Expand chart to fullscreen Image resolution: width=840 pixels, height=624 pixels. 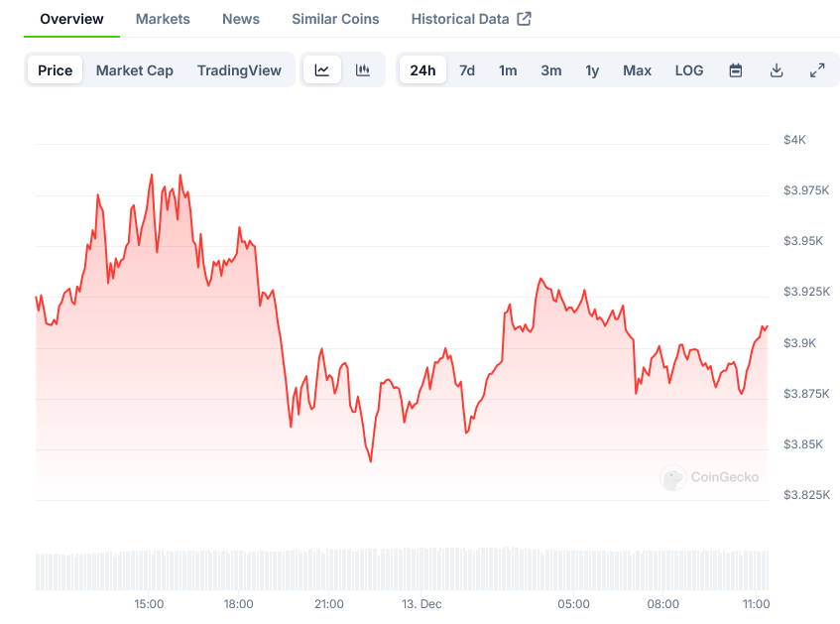(817, 70)
